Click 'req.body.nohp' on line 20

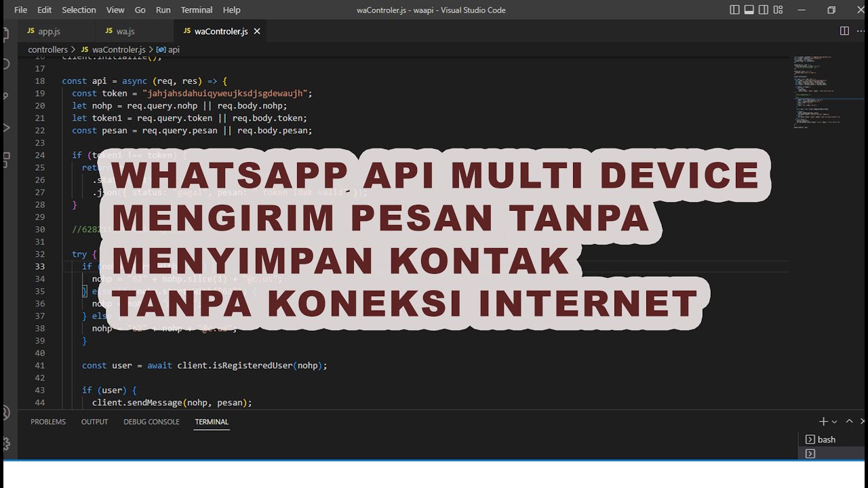point(252,106)
